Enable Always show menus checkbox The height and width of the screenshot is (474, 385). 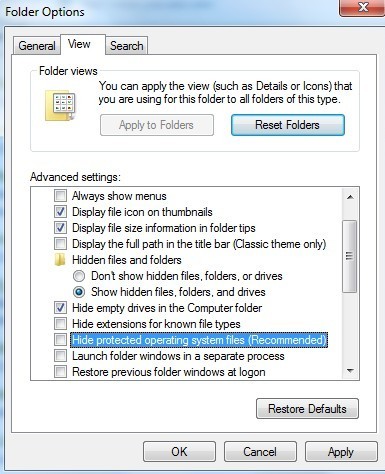tap(60, 195)
